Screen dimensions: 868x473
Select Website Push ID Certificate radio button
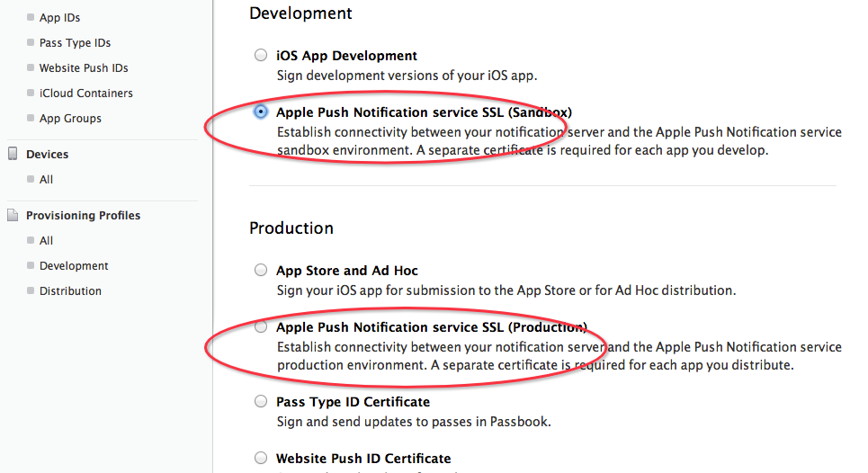(260, 458)
